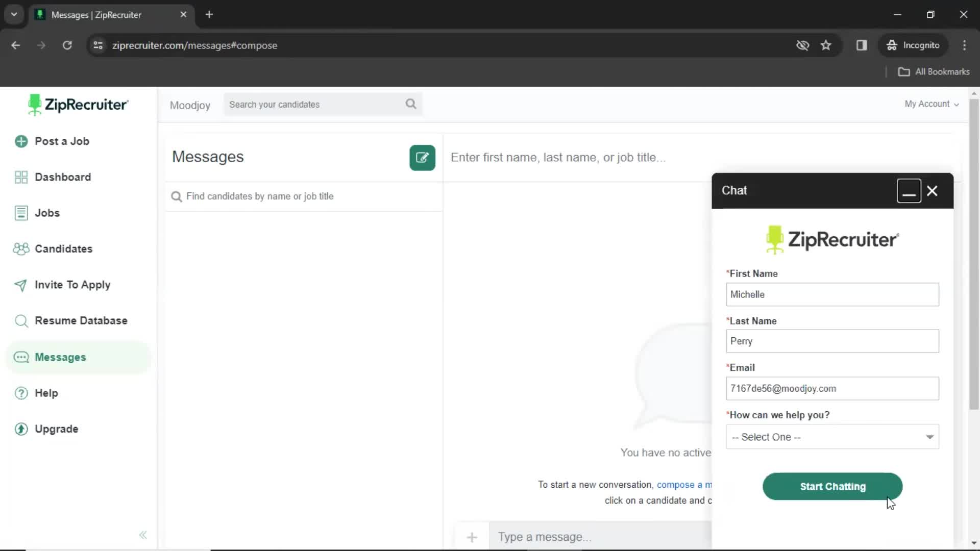Click the compose a message link
The width and height of the screenshot is (980, 551).
click(683, 484)
